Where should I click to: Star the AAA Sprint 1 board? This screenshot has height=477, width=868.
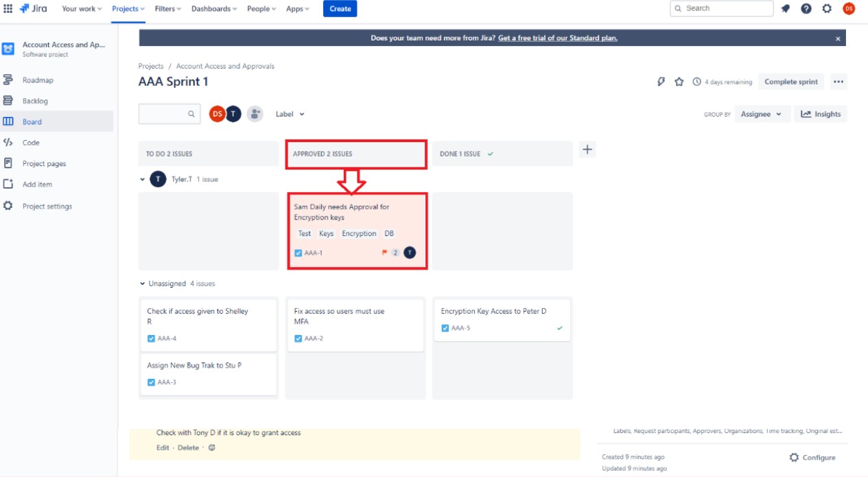pyautogui.click(x=679, y=81)
